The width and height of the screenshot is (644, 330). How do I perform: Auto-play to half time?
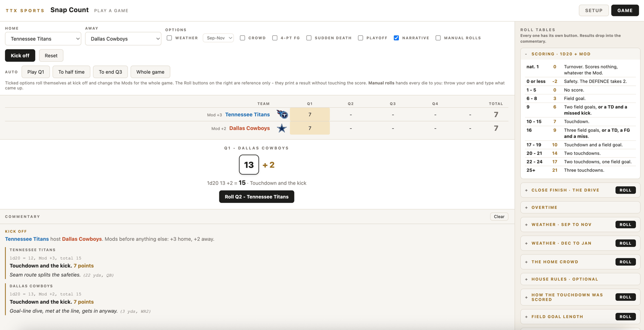[71, 72]
